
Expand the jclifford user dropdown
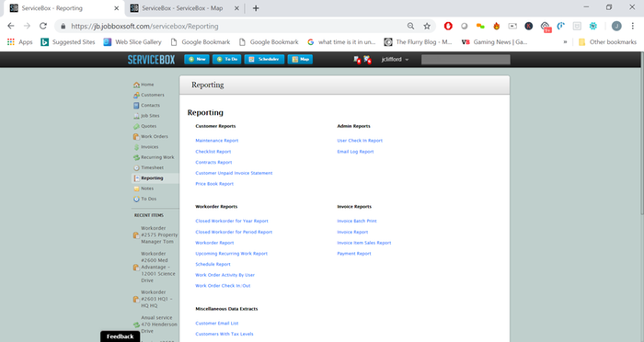coord(395,60)
